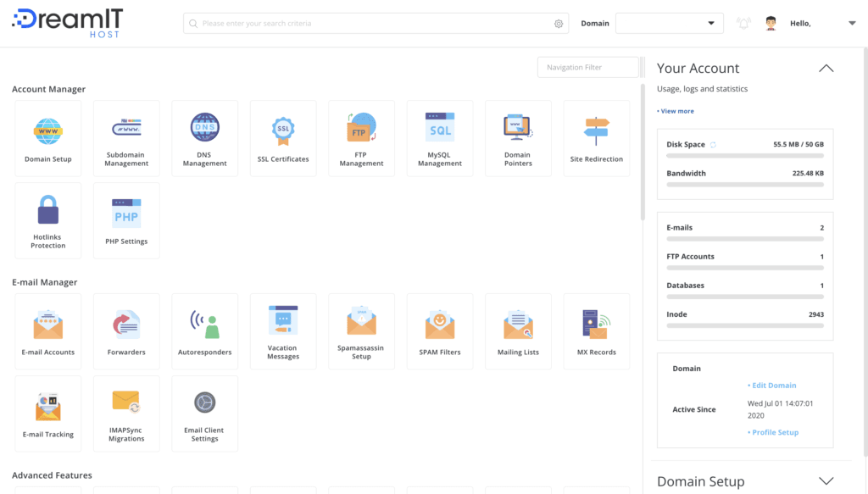Open SSL Certificates
Viewport: 868px width, 494px height.
coord(283,138)
